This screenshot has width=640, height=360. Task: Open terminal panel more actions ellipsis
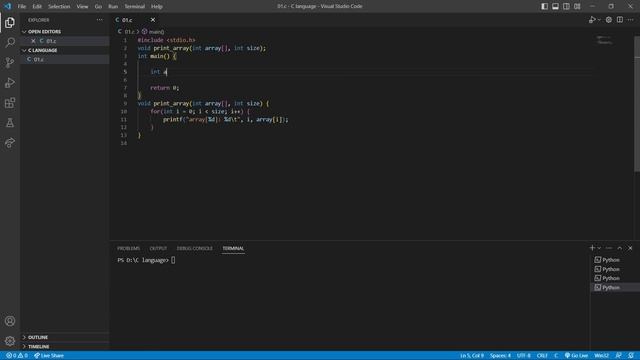point(609,248)
